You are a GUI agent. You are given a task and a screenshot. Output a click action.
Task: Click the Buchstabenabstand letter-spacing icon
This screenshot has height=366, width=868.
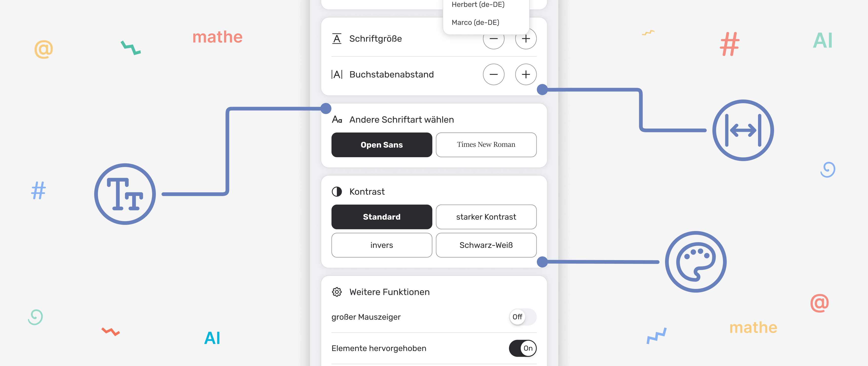click(337, 74)
